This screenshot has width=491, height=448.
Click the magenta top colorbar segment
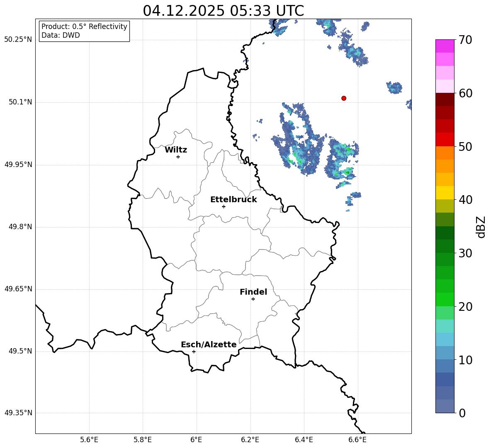[x=445, y=46]
